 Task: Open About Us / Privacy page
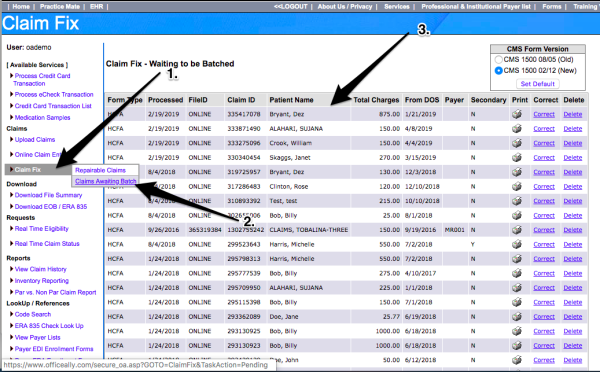pyautogui.click(x=345, y=7)
